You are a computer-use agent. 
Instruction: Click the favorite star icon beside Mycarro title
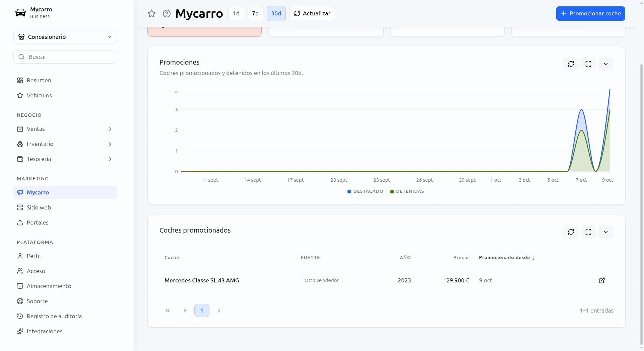pos(151,13)
